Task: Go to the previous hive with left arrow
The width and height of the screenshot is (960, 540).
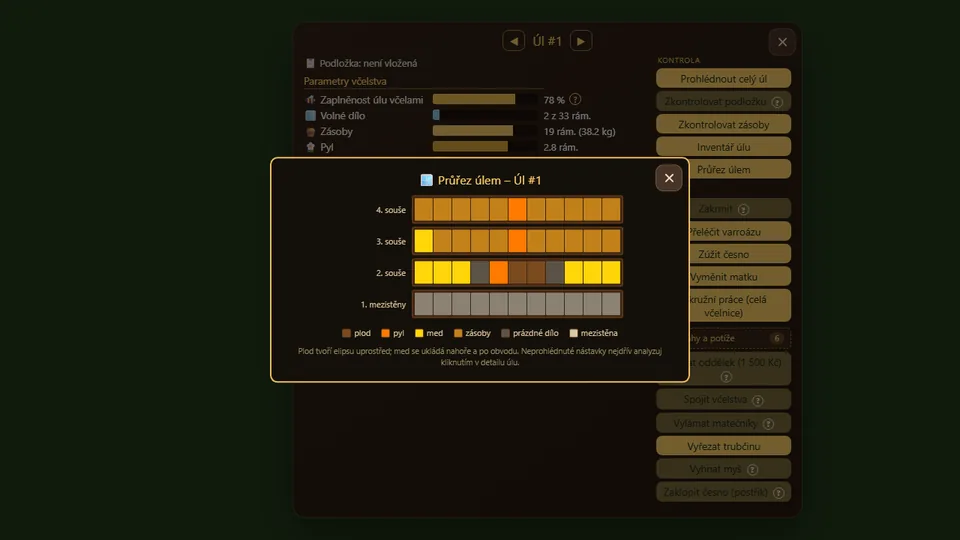Action: [x=514, y=41]
